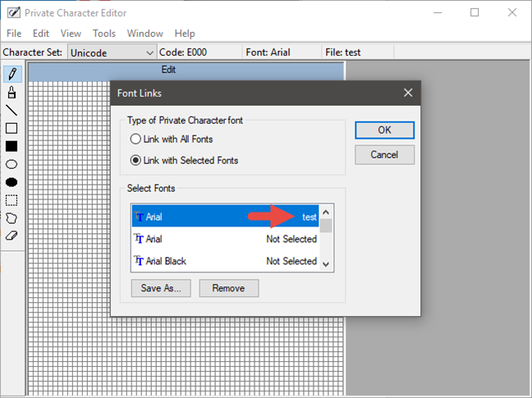Select the Arial row marked Not Selected
This screenshot has height=398, width=532.
(225, 239)
